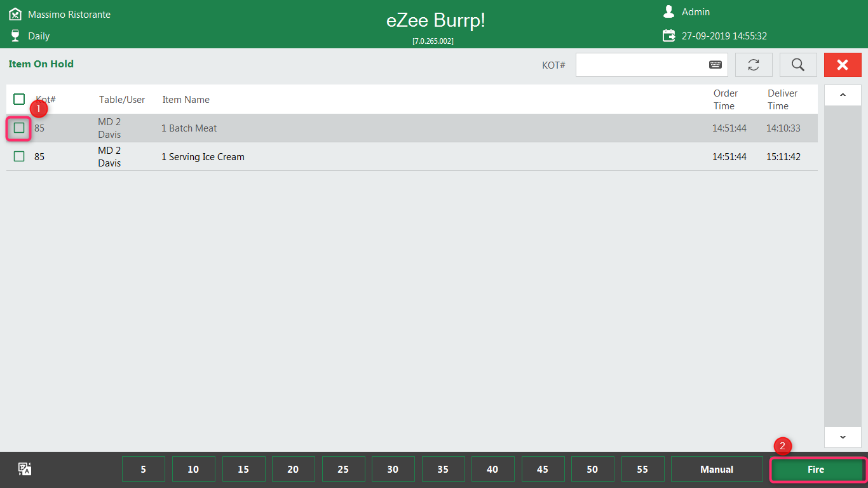Check the Batch Meat row checkbox
Screen dimensions: 868x488
[19, 128]
